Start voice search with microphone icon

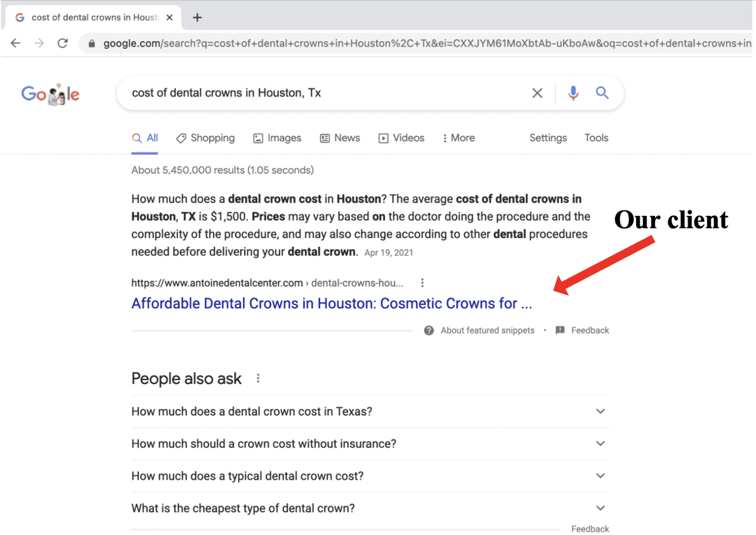573,93
